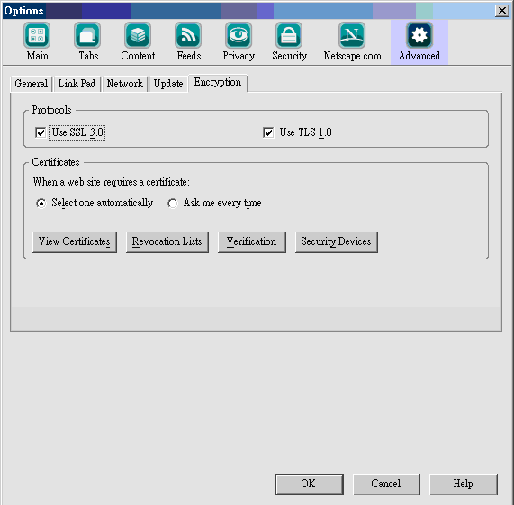Open the Netscape.com options panel icon
514x505 pixels.
352,35
